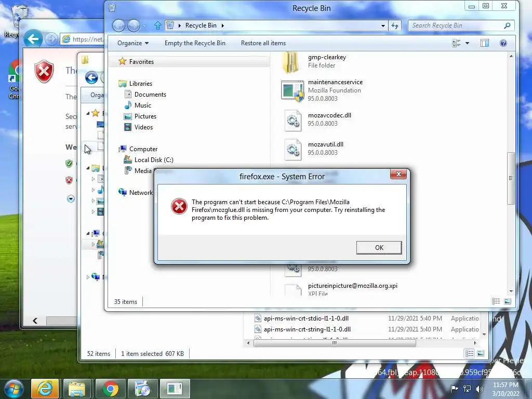Click the search magnifier icon in Recycle Bin
The width and height of the screenshot is (532, 399).
(507, 25)
